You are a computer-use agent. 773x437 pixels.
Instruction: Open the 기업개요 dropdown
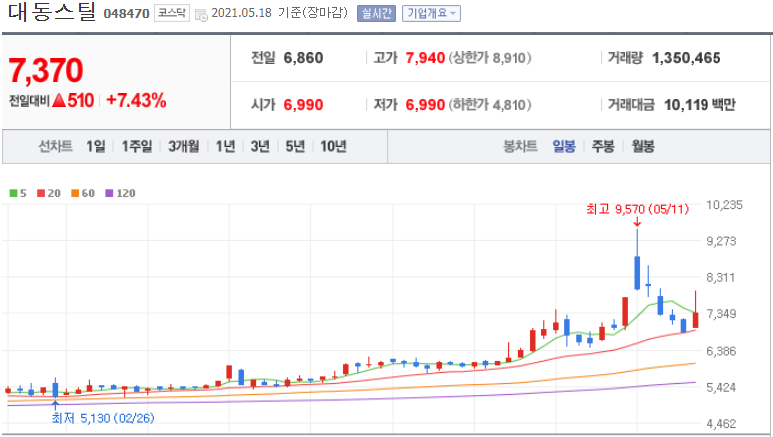tap(431, 13)
